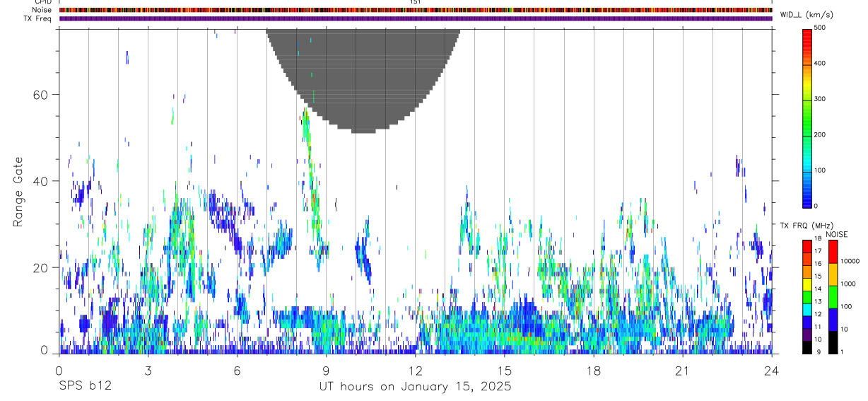Click the yellow 14–15 MHz TX frequency swatch
Viewport: 868px width, 401px height.
click(807, 284)
